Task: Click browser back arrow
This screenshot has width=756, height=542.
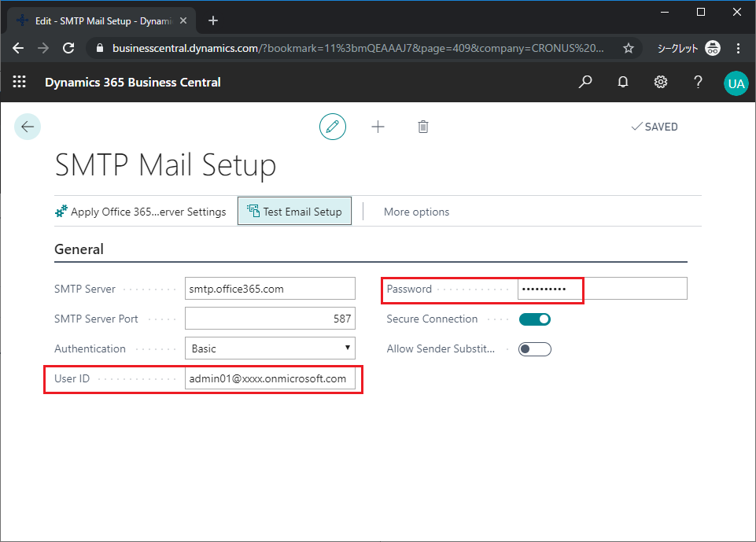Action: (x=18, y=48)
